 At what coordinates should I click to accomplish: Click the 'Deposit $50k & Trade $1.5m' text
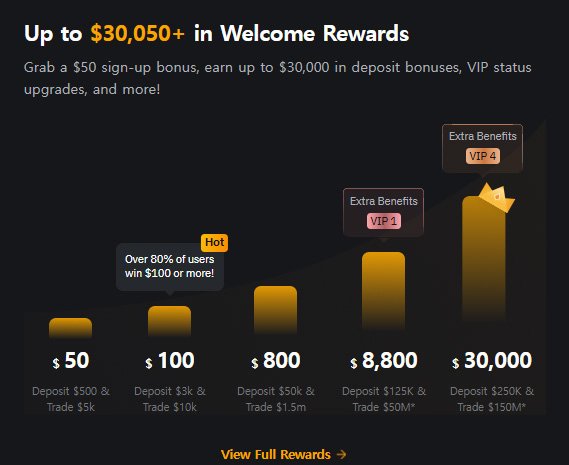pyautogui.click(x=276, y=399)
